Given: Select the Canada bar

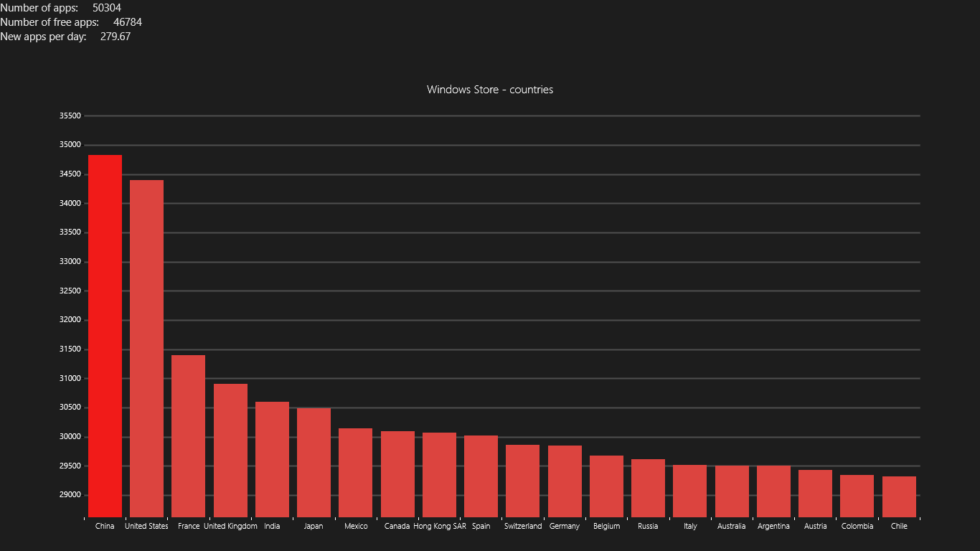Looking at the screenshot, I should point(397,474).
